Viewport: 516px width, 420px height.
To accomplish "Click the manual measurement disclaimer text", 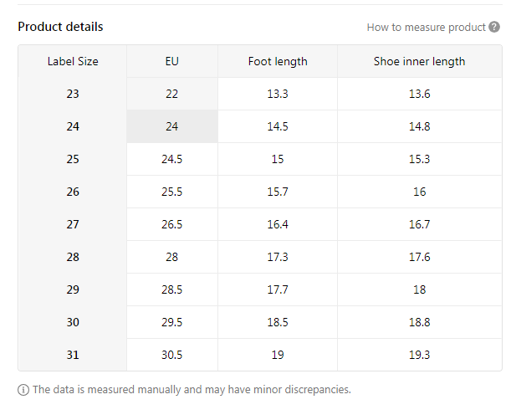I will (x=192, y=390).
